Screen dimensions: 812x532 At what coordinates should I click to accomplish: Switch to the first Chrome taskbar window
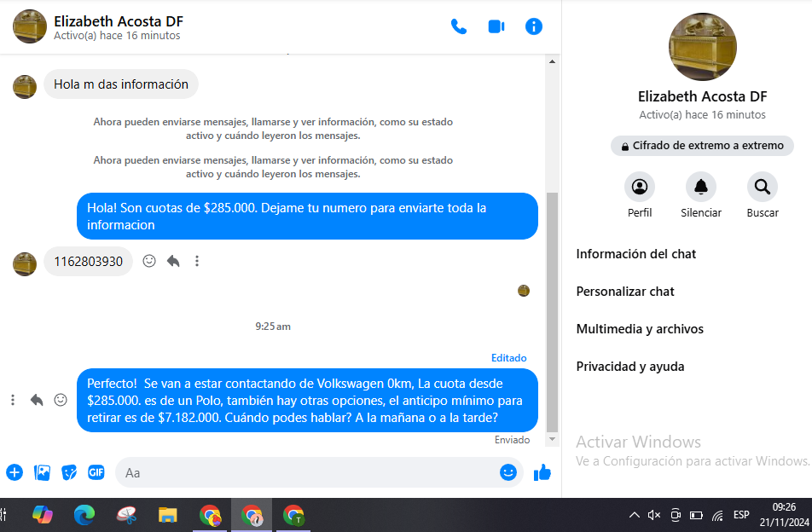click(210, 515)
